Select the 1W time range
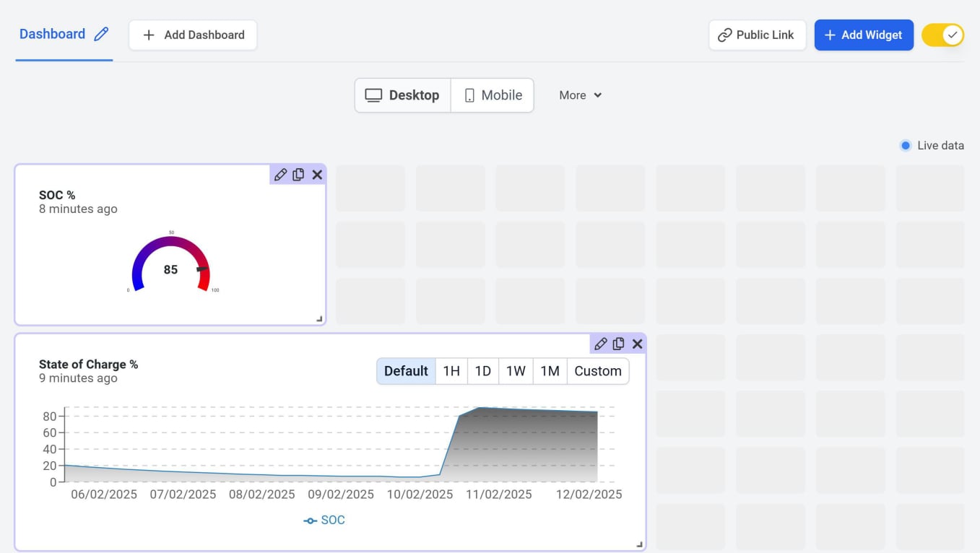 (516, 371)
